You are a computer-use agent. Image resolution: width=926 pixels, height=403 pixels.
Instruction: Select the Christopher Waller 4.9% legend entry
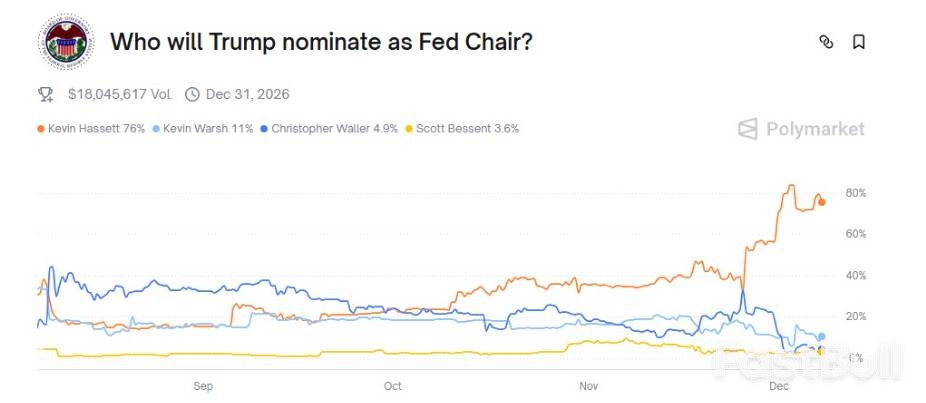(x=330, y=129)
